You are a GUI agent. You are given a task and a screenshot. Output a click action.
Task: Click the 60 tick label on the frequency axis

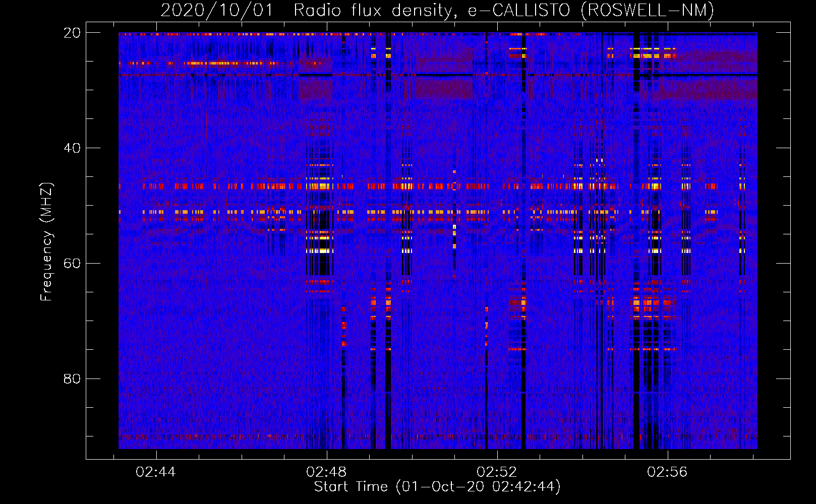coord(72,263)
